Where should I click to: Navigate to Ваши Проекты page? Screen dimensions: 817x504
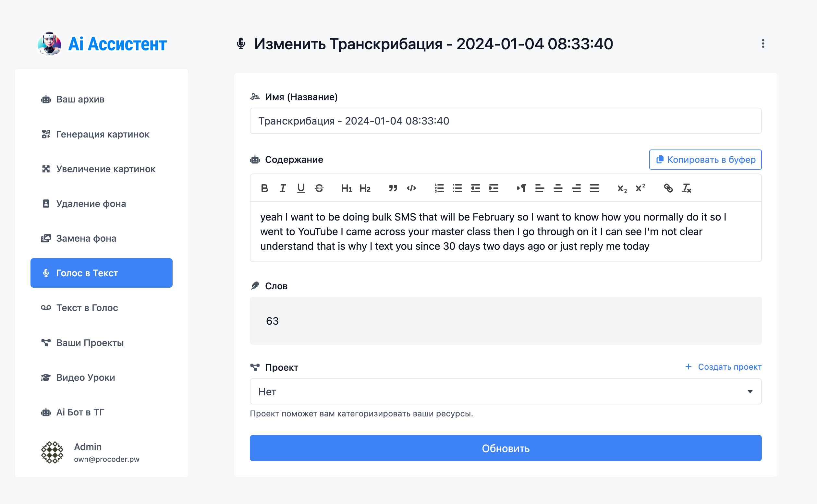(x=90, y=343)
